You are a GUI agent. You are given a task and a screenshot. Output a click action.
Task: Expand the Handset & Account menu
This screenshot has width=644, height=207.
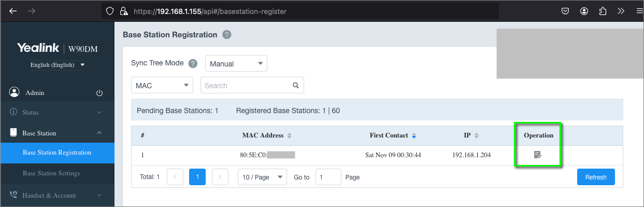tap(57, 195)
